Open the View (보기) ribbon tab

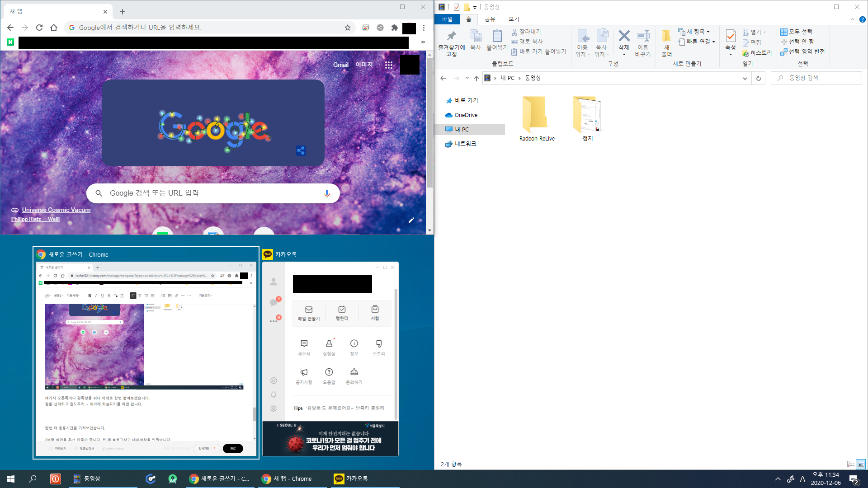[x=514, y=19]
